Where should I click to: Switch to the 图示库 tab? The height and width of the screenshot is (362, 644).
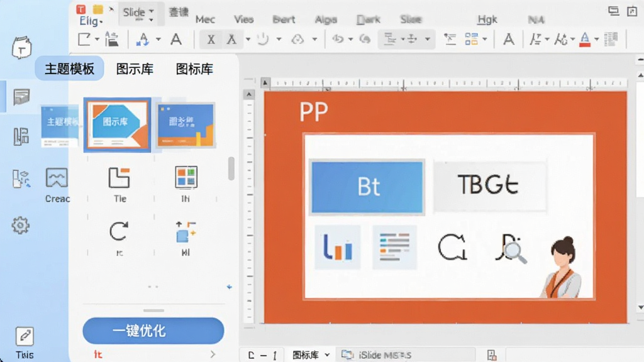[135, 69]
